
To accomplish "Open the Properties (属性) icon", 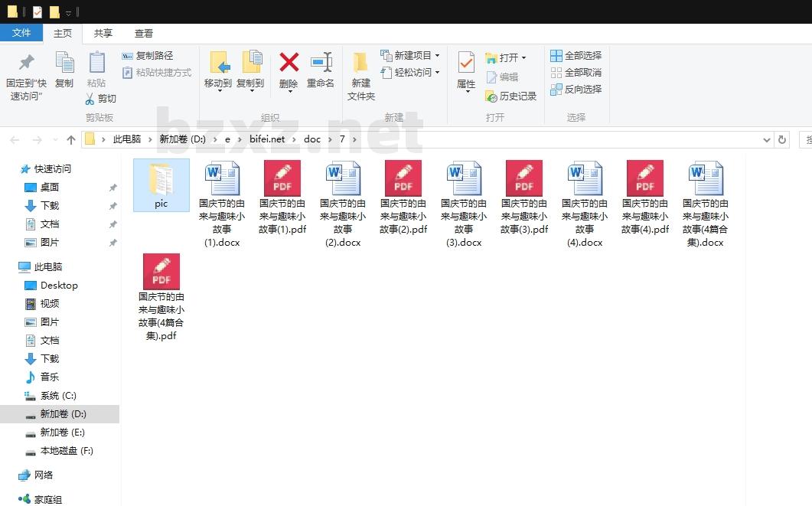I will [466, 63].
